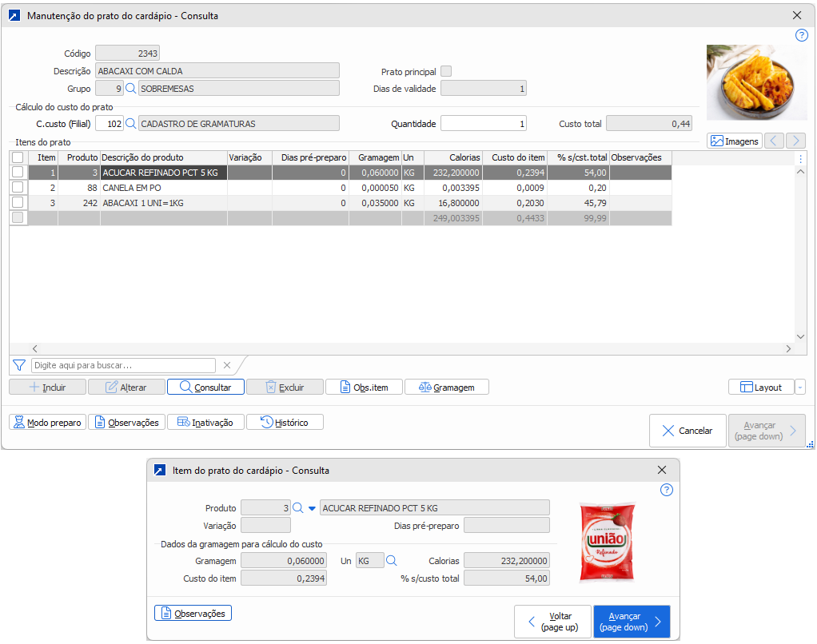817x644 pixels.
Task: Click the Histórico button
Action: (285, 423)
